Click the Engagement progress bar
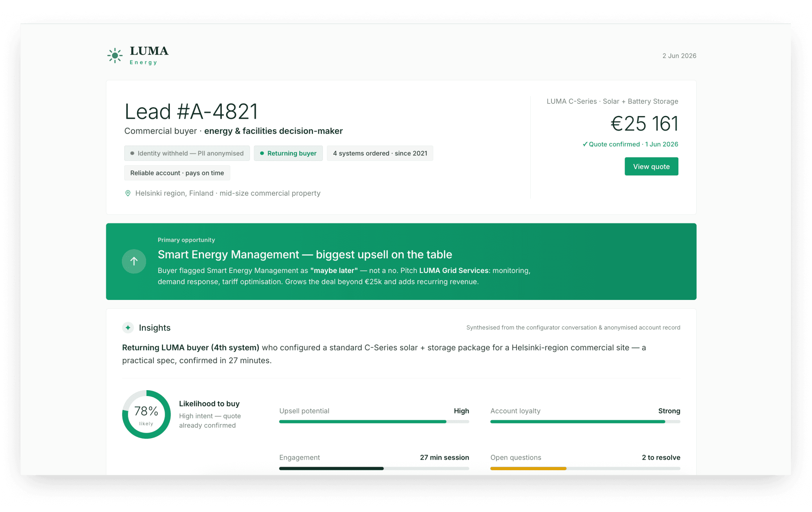Image resolution: width=812 pixels, height=512 pixels. point(374,468)
